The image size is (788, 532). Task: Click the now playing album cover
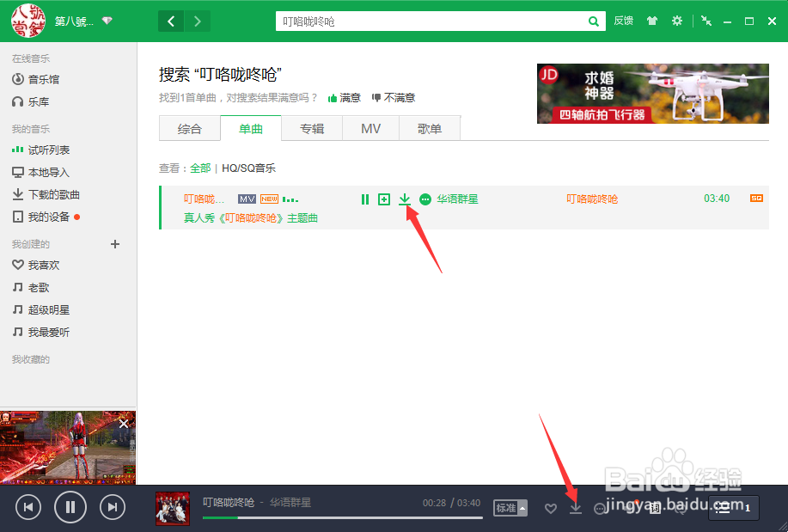tap(173, 509)
